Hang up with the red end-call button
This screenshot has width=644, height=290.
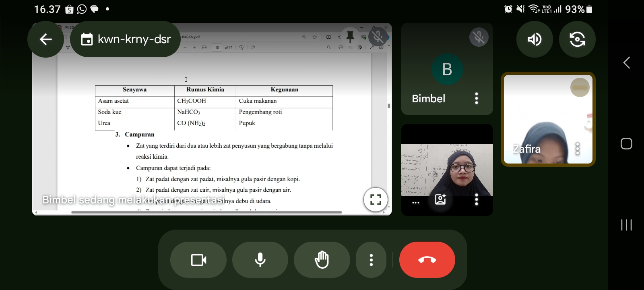click(x=427, y=260)
